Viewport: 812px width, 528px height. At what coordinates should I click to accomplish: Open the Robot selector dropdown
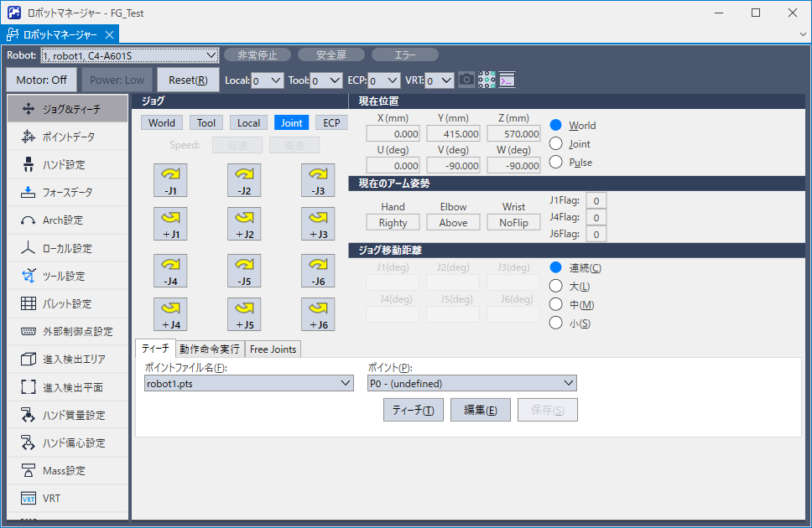click(130, 56)
